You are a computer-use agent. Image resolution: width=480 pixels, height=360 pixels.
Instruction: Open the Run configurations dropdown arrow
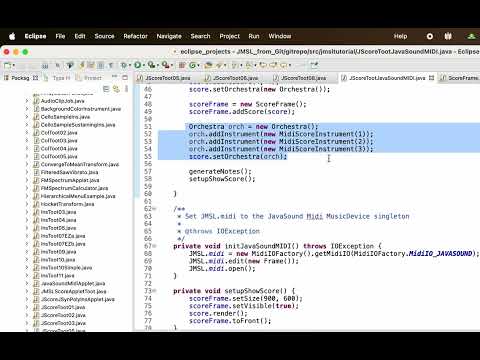click(x=143, y=65)
